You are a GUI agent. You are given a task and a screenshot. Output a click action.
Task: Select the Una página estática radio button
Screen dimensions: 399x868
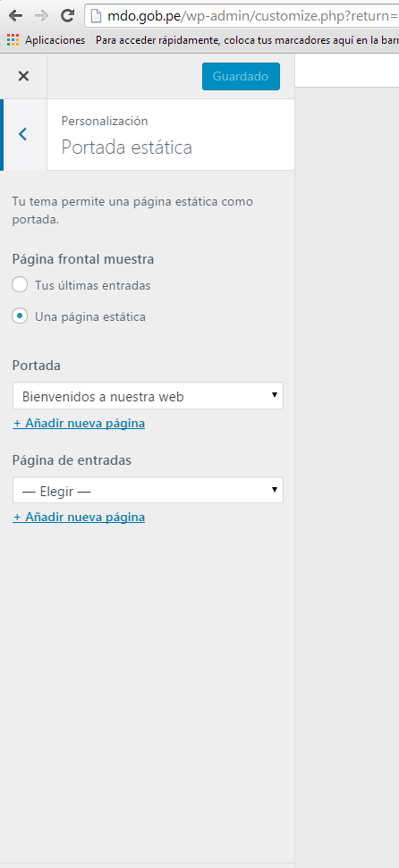20,316
